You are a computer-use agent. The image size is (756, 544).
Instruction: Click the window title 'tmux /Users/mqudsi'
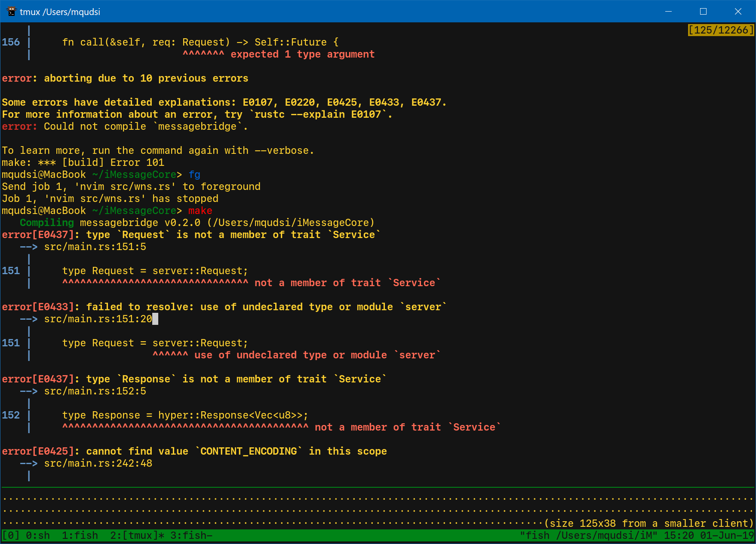coord(60,12)
